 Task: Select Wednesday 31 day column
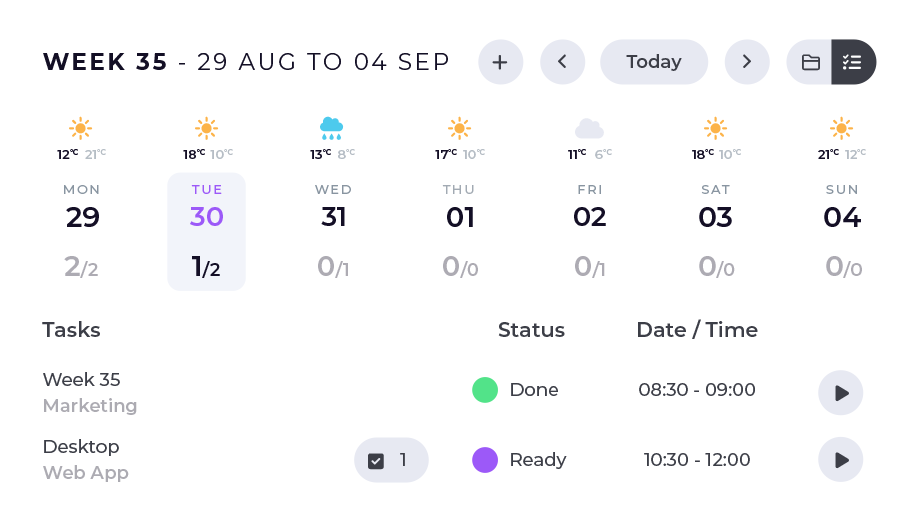333,231
